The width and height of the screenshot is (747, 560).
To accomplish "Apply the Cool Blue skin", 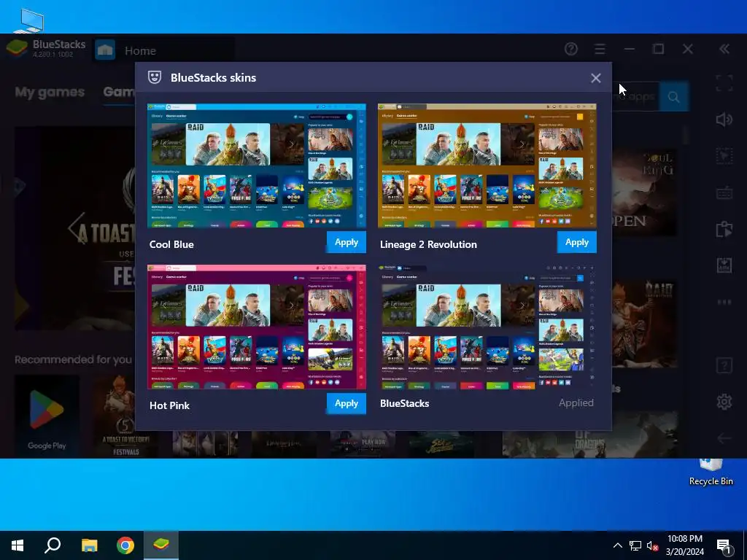I will pos(347,242).
